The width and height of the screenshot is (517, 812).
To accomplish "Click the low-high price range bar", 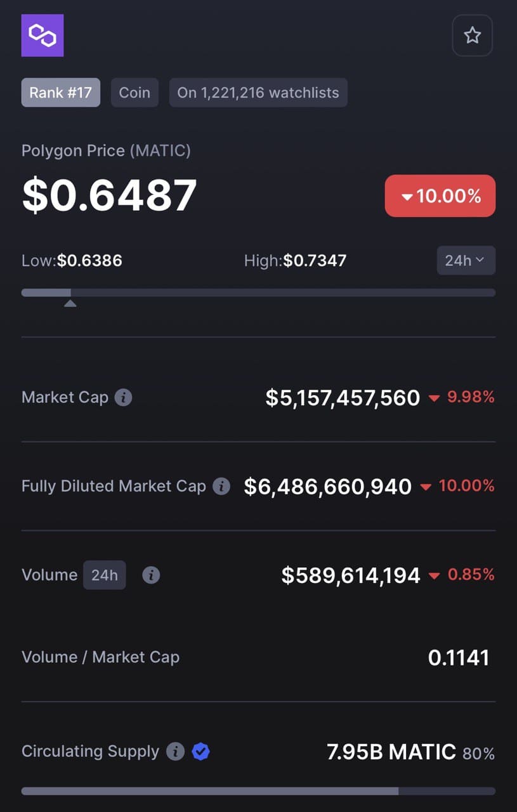I will (258, 292).
